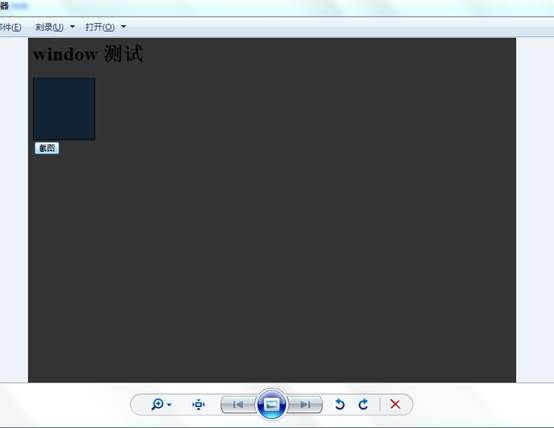Screen dimensions: 554x428
Task: Fit the image to the window (actual size icon)
Action: click(199, 404)
